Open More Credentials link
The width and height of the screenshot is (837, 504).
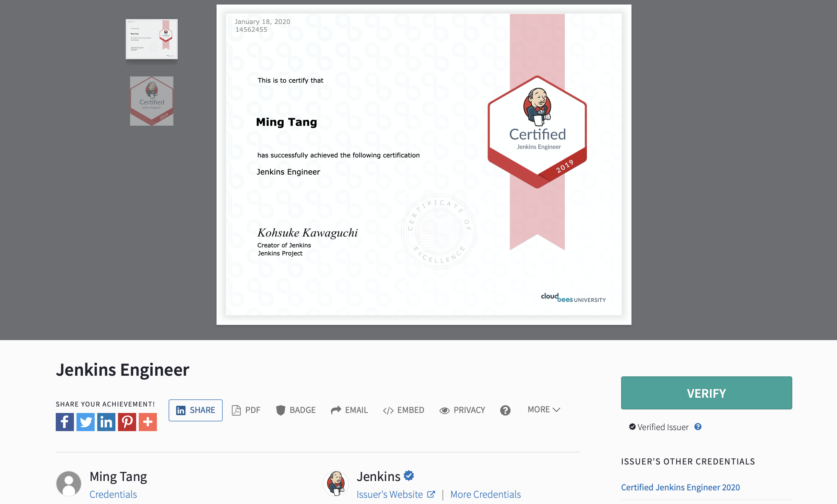(x=485, y=494)
